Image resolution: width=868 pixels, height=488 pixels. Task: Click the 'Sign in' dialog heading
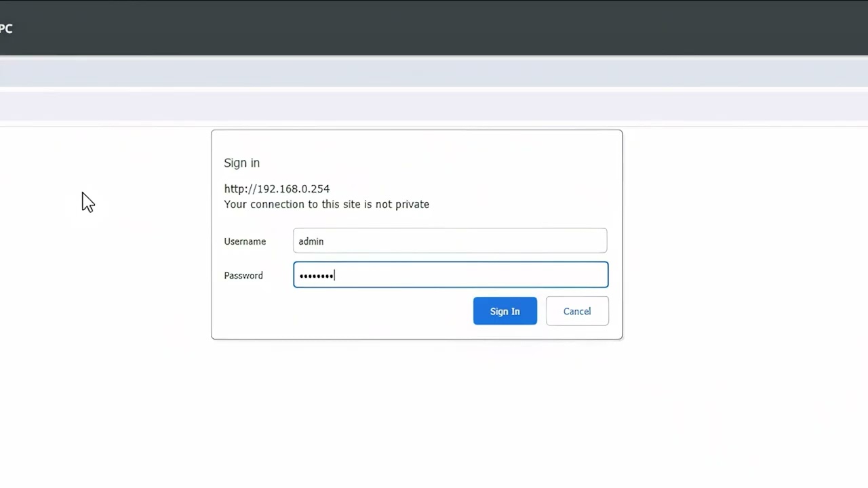pos(241,163)
